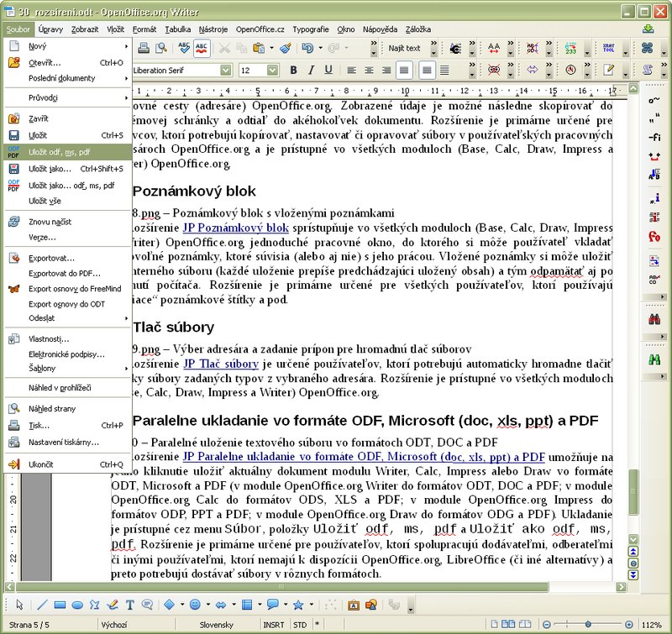Click the Print document icon in toolbar
This screenshot has width=672, height=634.
[x=144, y=48]
